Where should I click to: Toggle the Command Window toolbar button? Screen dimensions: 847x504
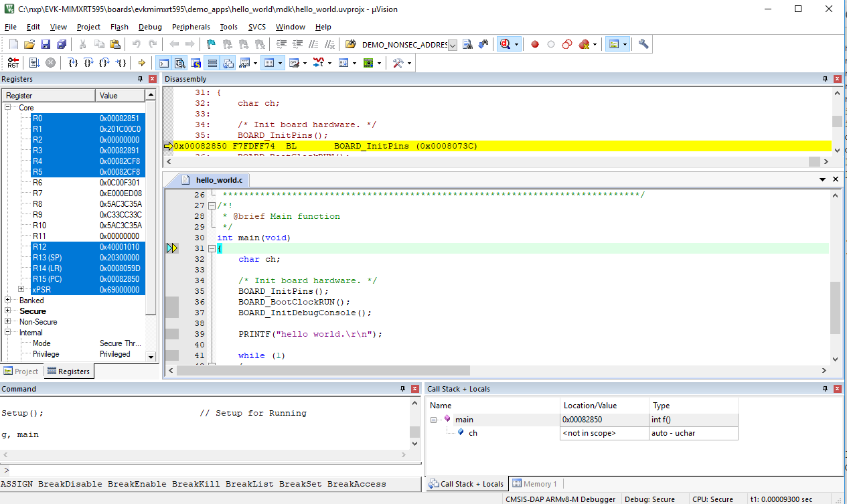pos(163,63)
